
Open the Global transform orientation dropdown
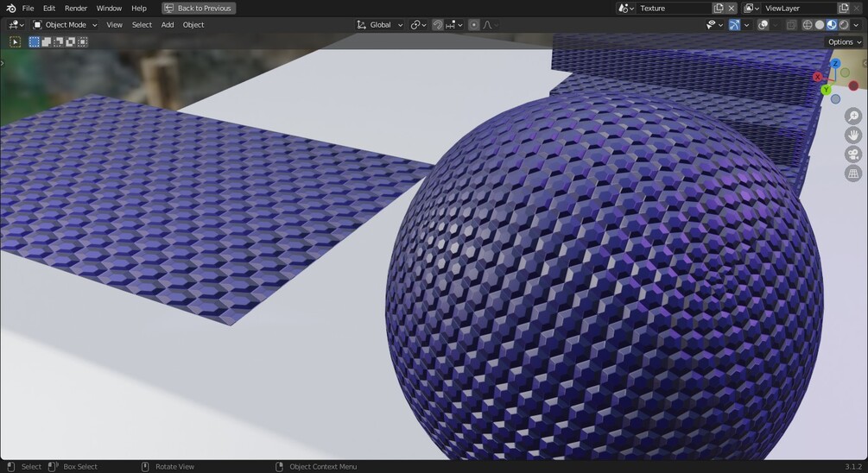pos(380,25)
